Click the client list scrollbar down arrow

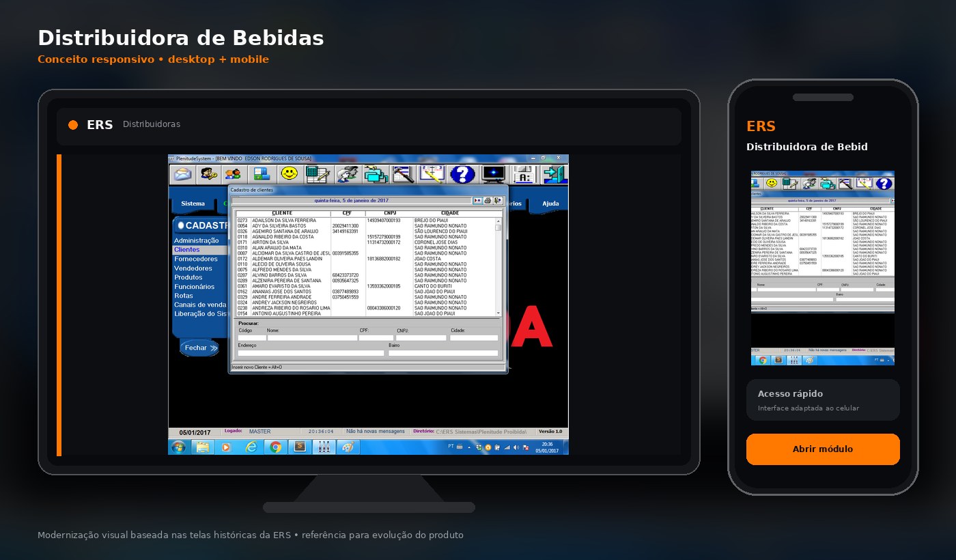pos(498,313)
